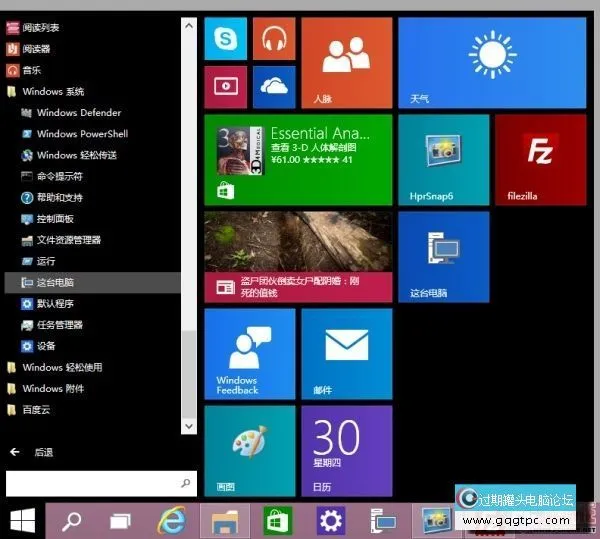Open 运行 from the list
600x539 pixels.
(92, 261)
